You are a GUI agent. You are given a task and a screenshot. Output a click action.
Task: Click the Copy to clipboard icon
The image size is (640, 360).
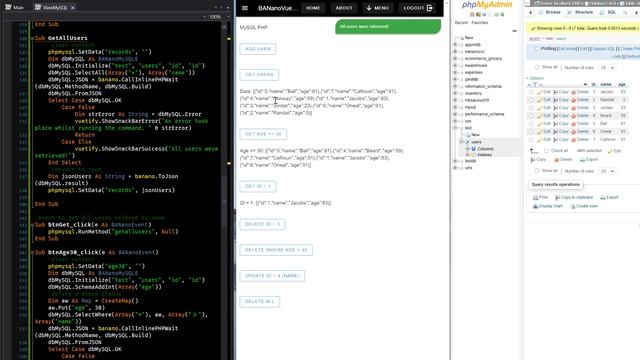click(x=558, y=198)
